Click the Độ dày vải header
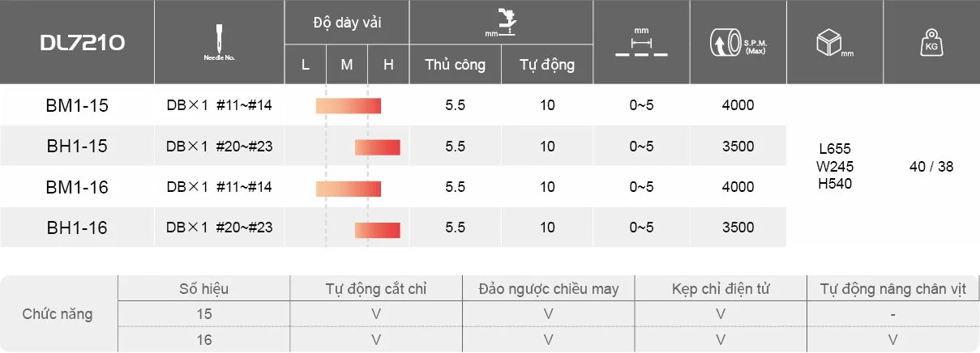980x353 pixels. (347, 22)
